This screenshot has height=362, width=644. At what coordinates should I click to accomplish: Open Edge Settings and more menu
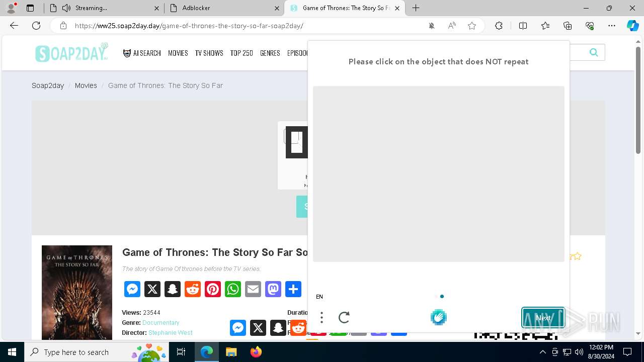coord(612,26)
